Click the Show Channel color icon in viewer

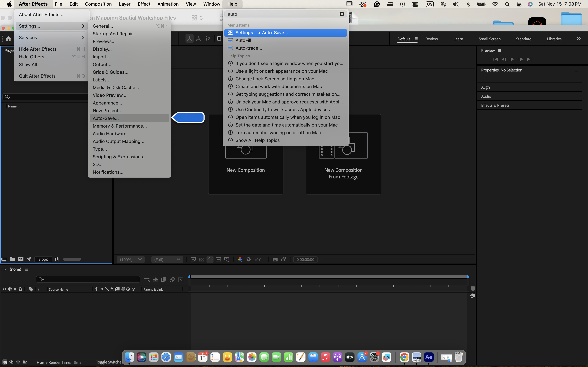pos(240,260)
